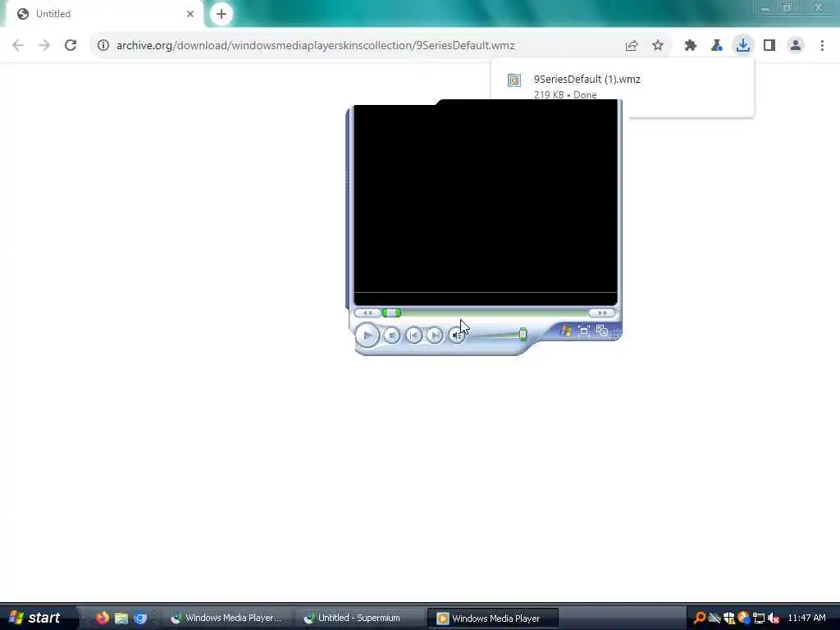This screenshot has width=840, height=630.
Task: Skip to the next track
Action: pos(435,336)
